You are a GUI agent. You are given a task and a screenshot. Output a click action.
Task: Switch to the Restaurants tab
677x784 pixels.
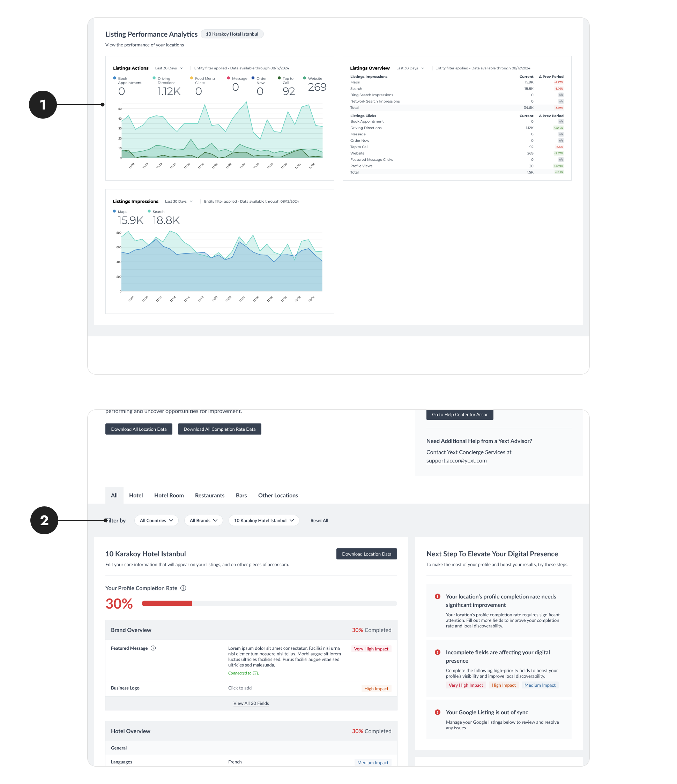209,495
